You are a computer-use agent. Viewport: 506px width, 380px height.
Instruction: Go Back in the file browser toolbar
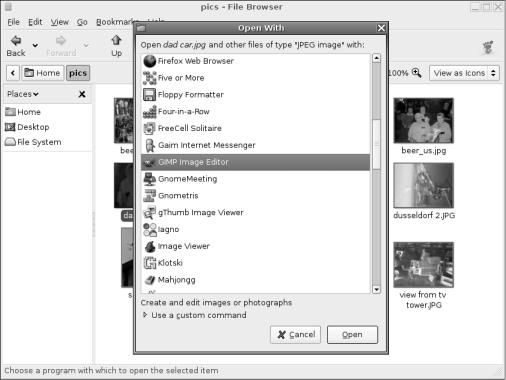click(16, 46)
